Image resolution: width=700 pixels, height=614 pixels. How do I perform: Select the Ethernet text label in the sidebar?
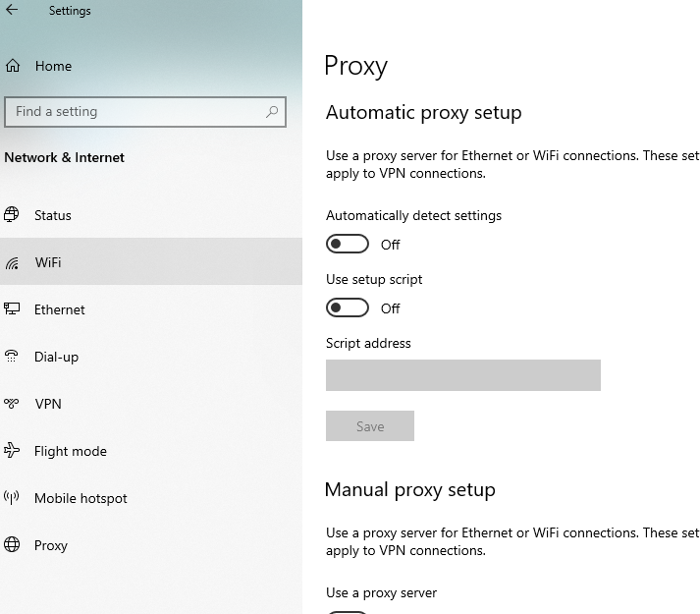[x=60, y=309]
